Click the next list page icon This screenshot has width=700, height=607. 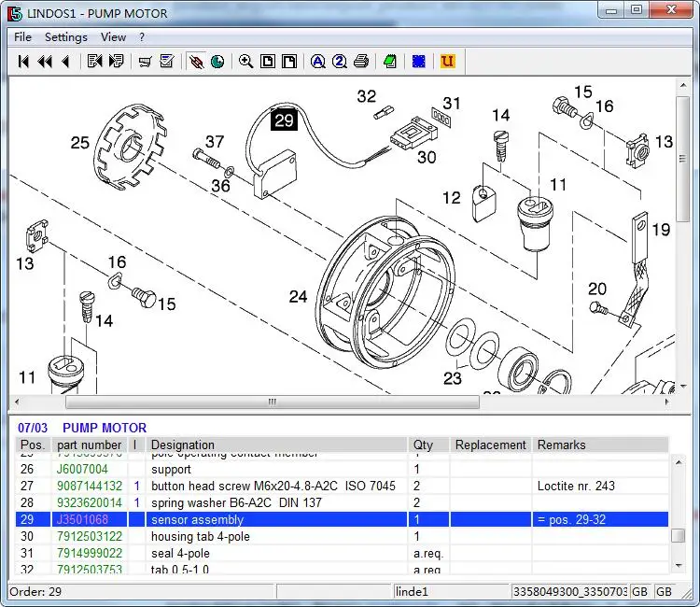pyautogui.click(x=117, y=62)
